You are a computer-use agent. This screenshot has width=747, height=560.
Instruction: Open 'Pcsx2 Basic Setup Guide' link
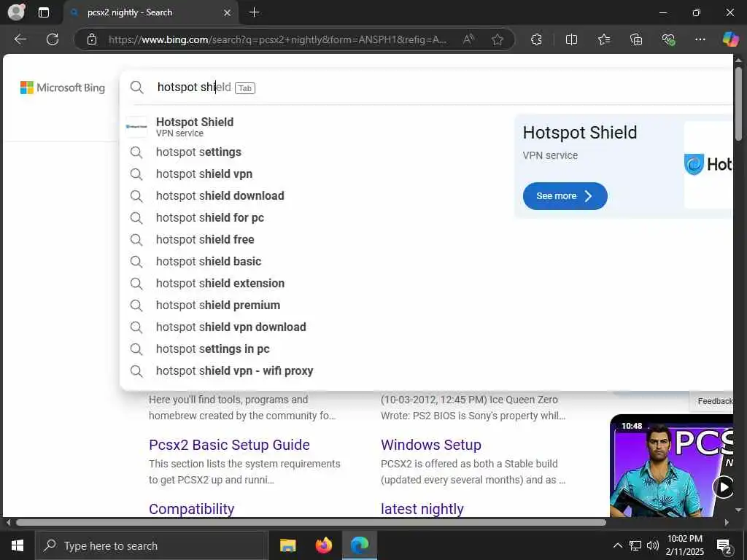(x=229, y=445)
